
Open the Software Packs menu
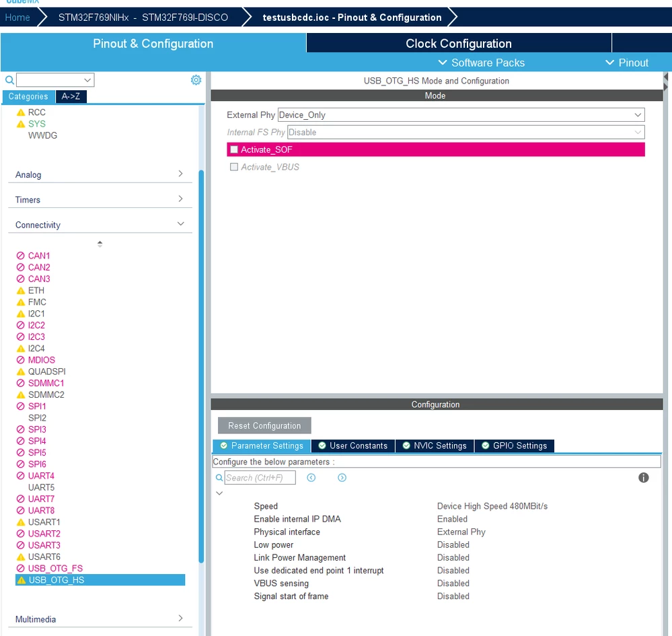481,63
